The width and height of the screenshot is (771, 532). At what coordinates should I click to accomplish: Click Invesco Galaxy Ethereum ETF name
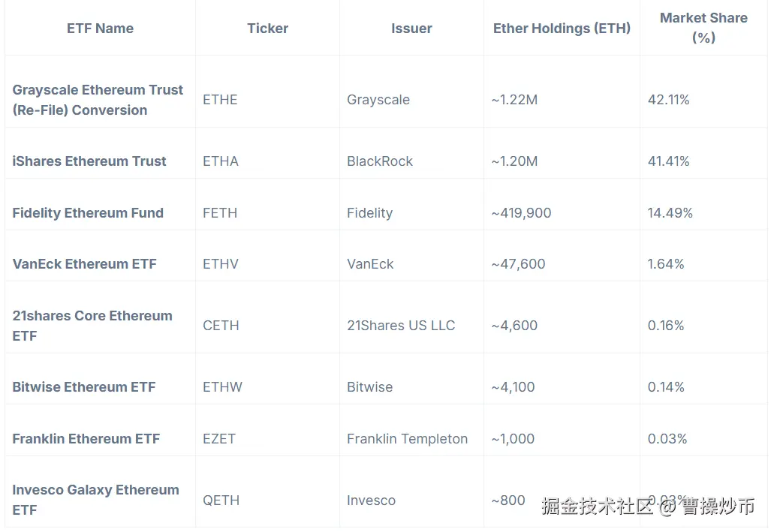95,500
